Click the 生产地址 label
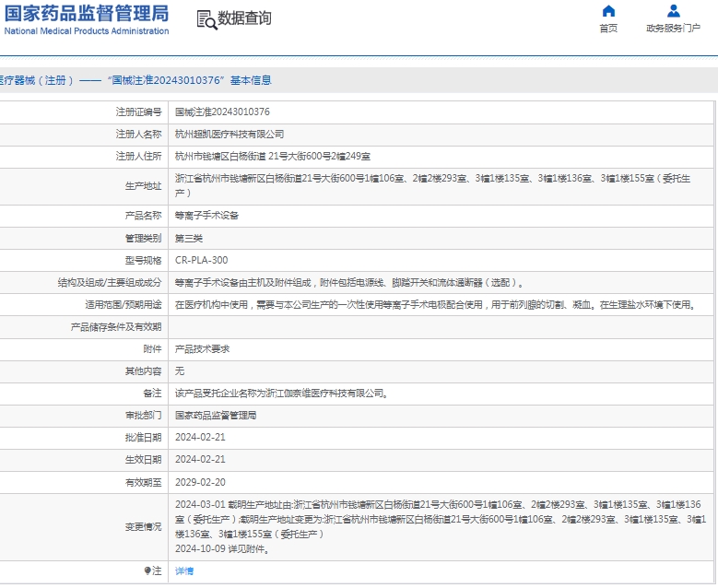Viewport: 718px width, 588px height. 144,186
